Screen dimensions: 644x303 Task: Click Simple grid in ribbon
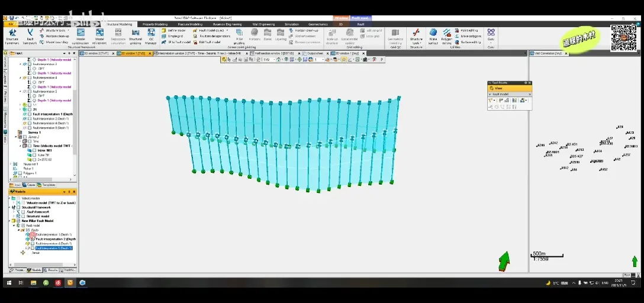tap(173, 36)
